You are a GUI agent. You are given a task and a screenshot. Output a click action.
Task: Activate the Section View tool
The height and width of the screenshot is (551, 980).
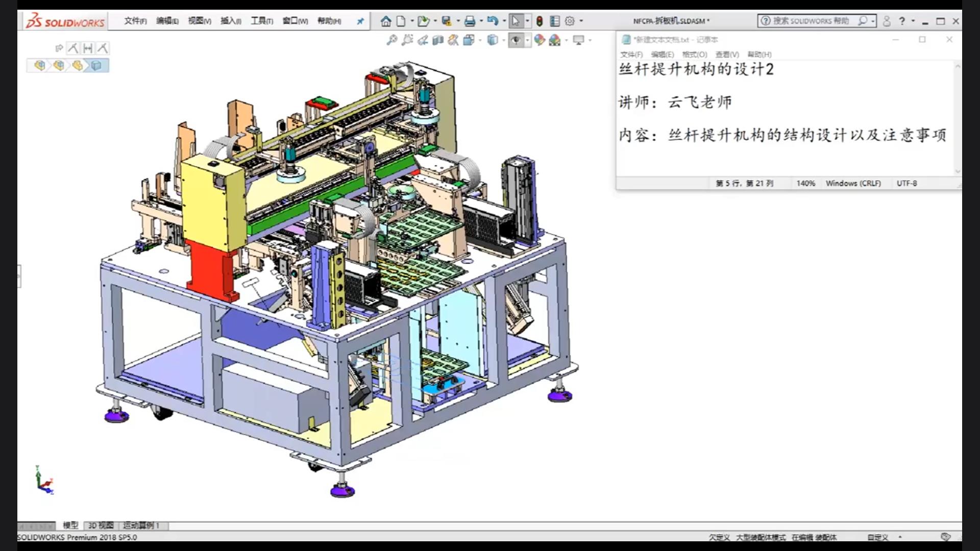[x=437, y=40]
